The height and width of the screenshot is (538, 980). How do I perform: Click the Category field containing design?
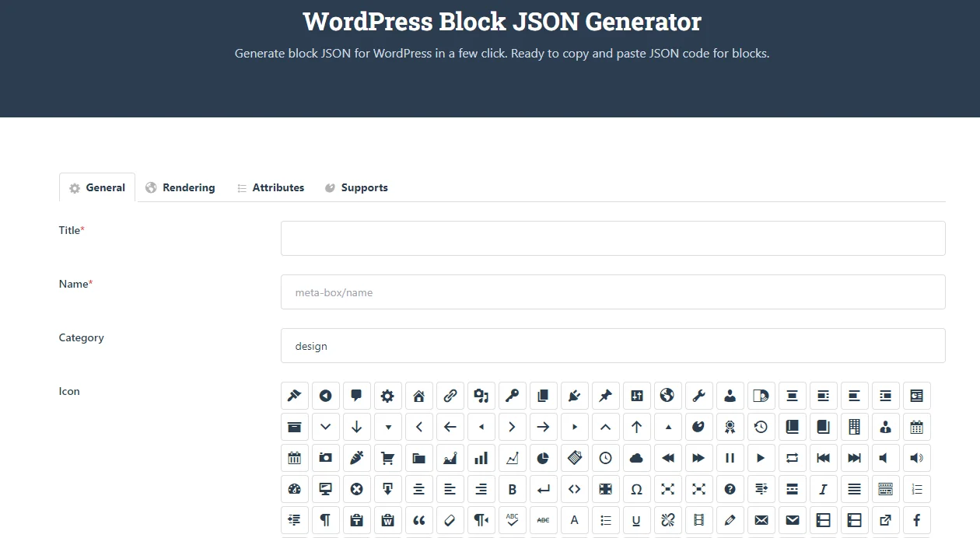click(x=613, y=345)
